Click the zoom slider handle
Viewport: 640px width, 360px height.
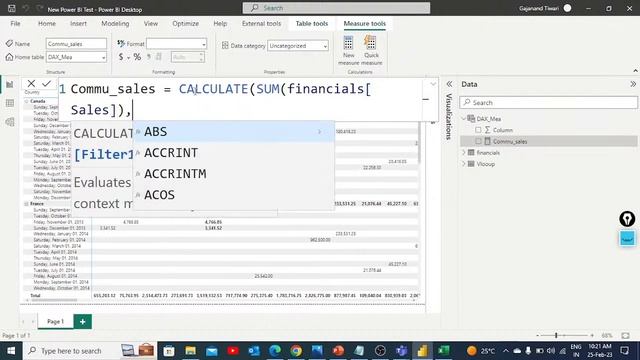(556, 336)
